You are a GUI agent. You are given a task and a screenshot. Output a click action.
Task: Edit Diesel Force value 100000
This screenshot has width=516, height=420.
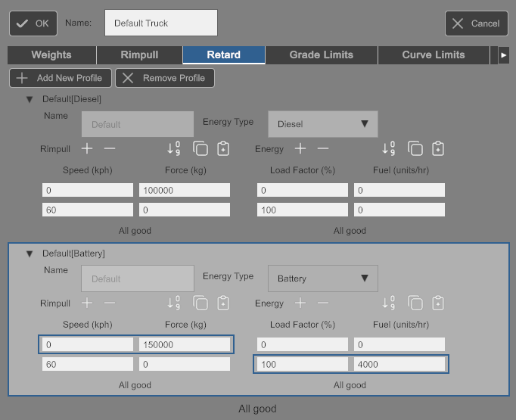click(x=185, y=190)
